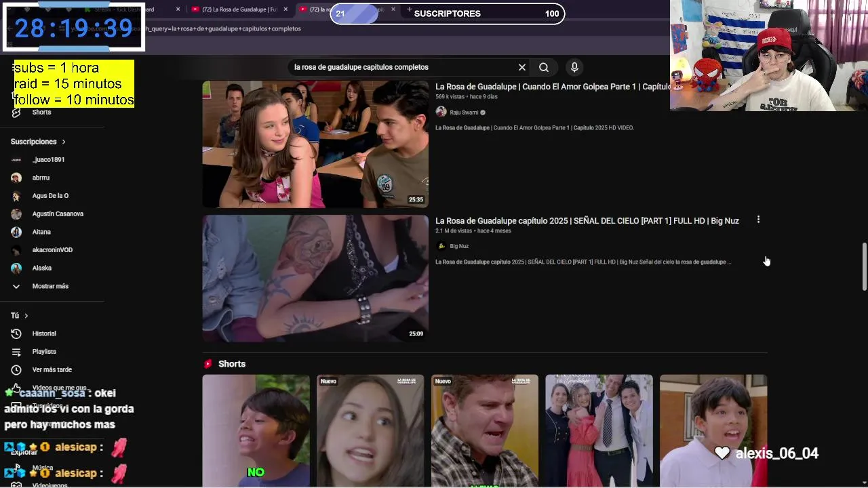Click Big Nuz channel avatar
Viewport: 868px width, 488px height.
click(x=441, y=246)
